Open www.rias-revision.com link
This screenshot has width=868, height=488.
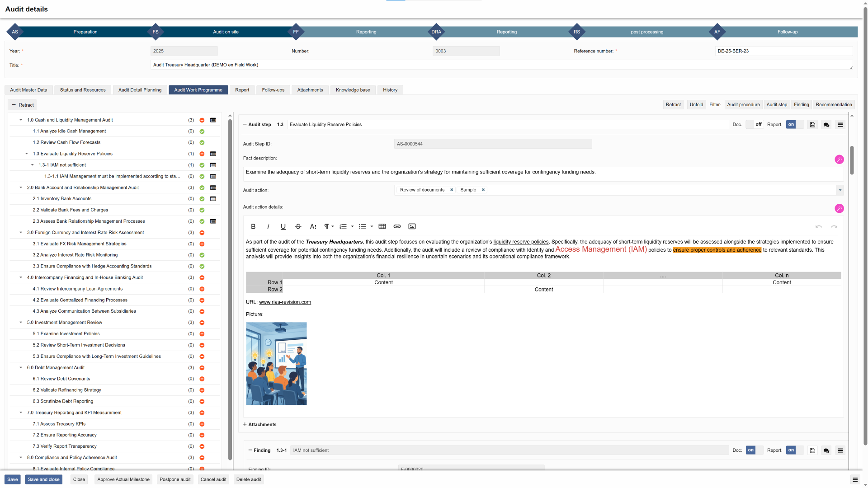point(285,302)
